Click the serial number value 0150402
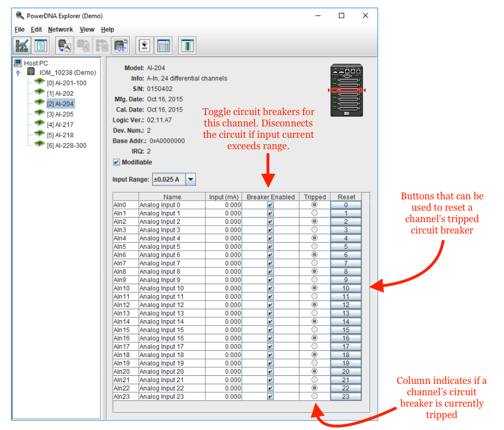Viewport: 504px width, 430px height. click(160, 89)
